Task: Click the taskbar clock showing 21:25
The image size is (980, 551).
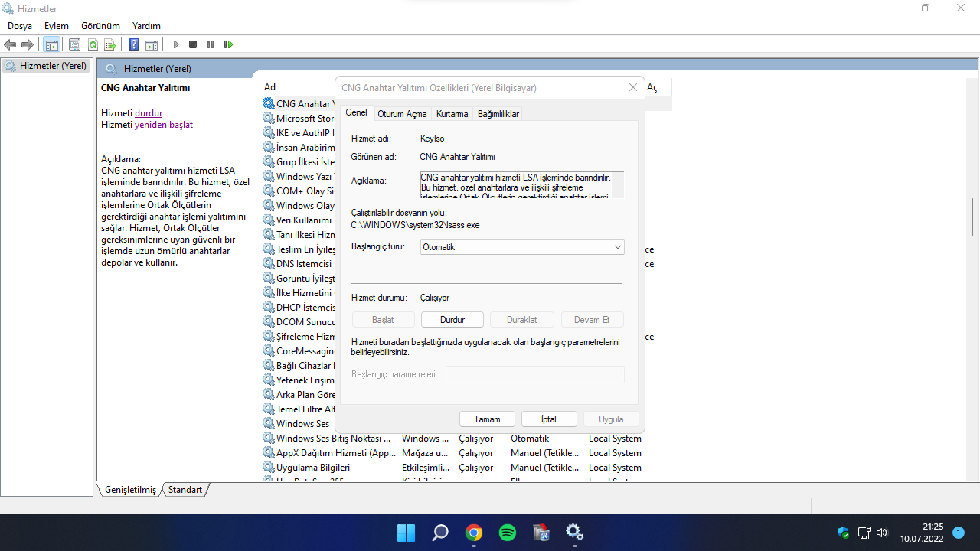Action: point(921,533)
